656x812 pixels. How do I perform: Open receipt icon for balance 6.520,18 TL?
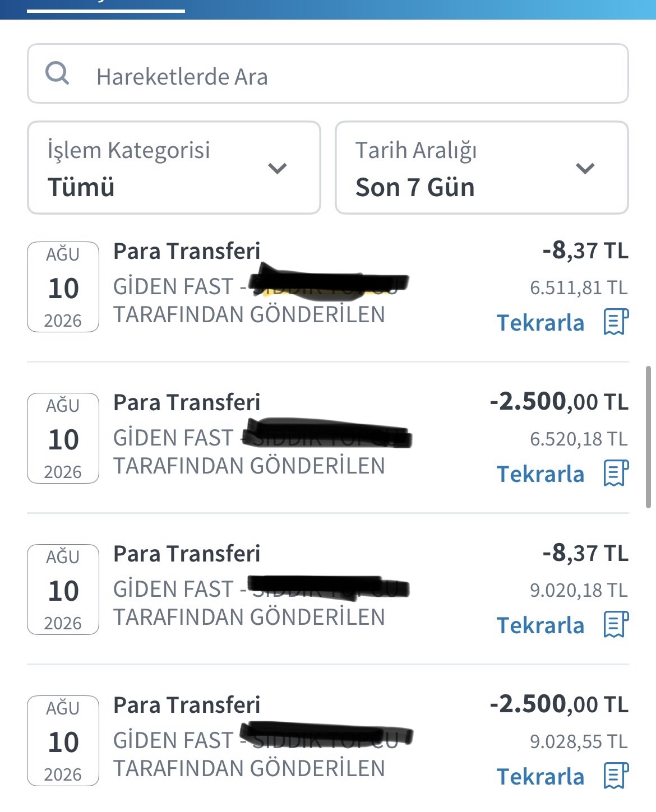coord(616,473)
